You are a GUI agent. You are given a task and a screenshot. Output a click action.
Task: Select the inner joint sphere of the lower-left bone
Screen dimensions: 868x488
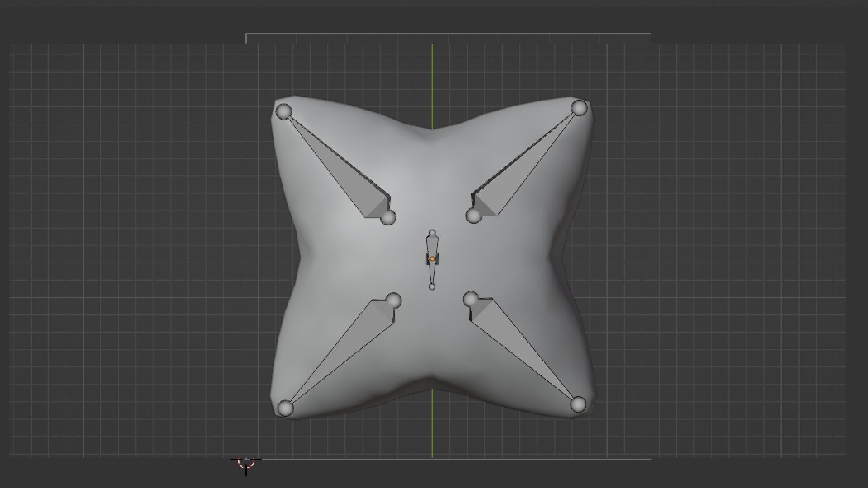[394, 300]
